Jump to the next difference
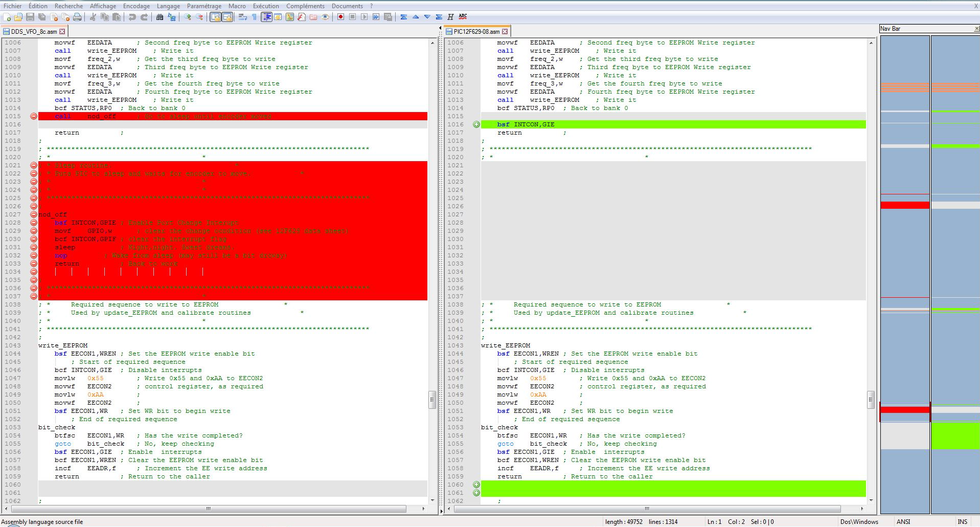This screenshot has width=980, height=527. pos(426,17)
